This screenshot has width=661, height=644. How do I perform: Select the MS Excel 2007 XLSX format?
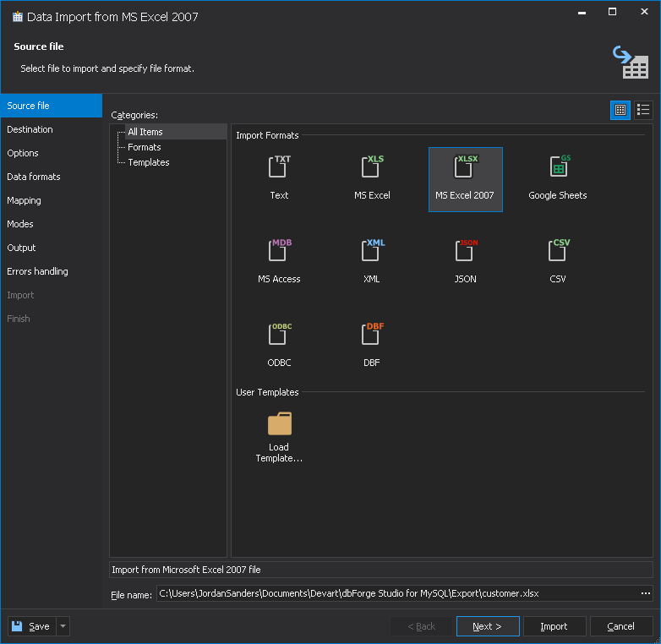466,179
